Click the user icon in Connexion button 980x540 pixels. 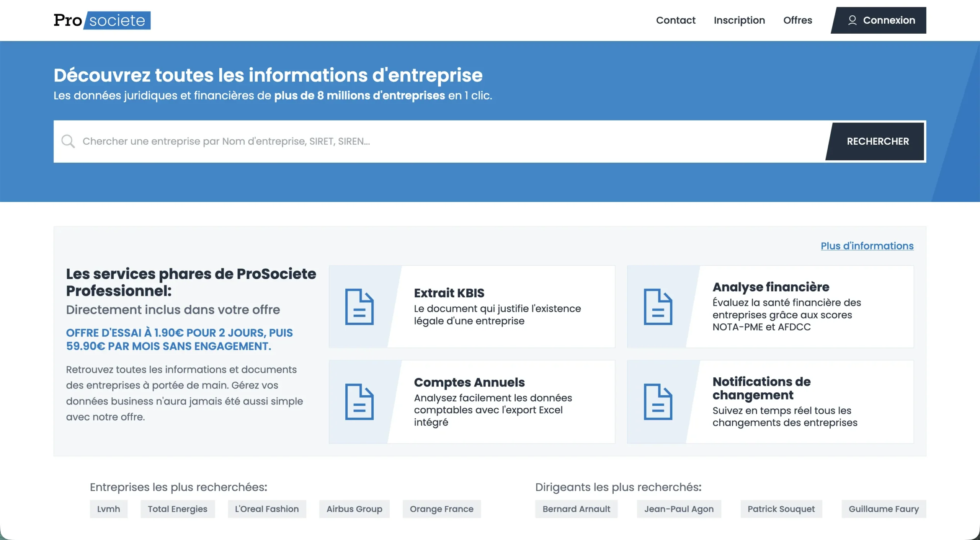(852, 20)
